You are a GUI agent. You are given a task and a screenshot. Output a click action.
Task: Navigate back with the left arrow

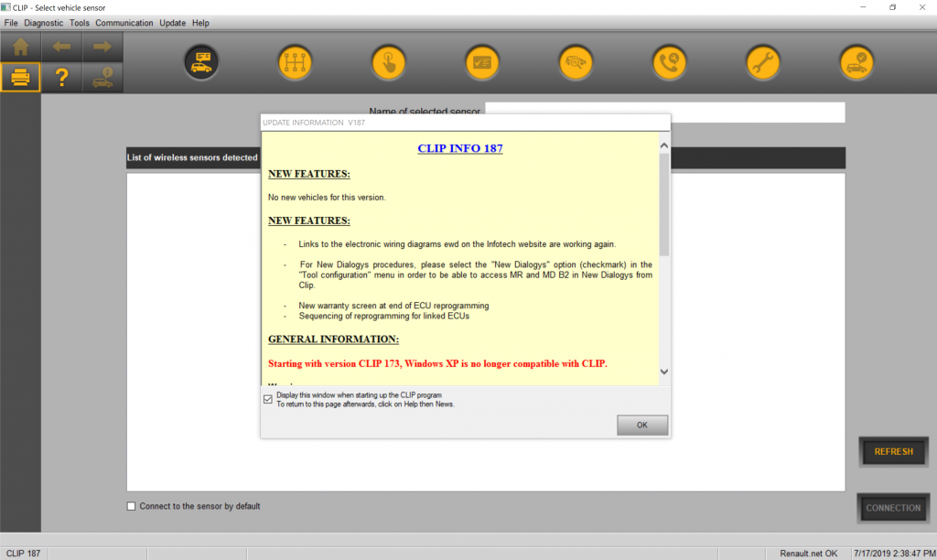[61, 47]
